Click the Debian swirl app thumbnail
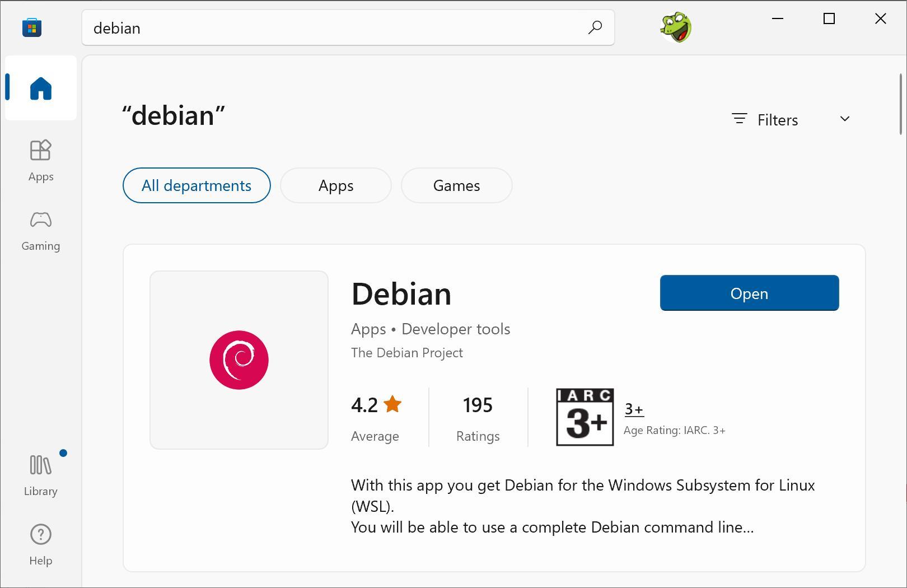 (239, 360)
